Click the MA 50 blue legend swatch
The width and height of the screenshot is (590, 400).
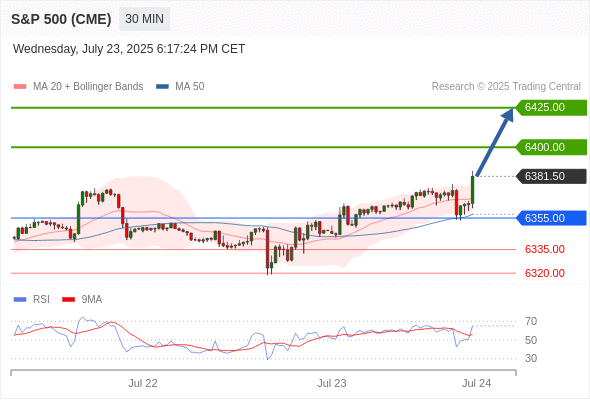(162, 87)
